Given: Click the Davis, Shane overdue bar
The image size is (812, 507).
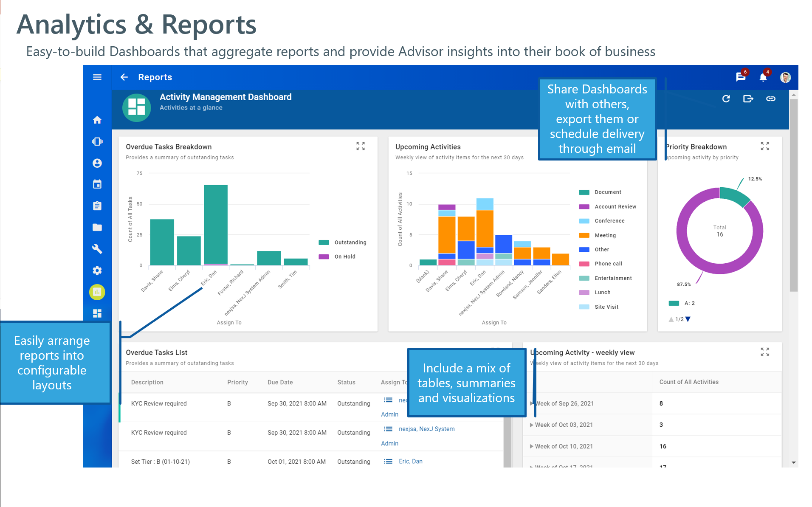Looking at the screenshot, I should 162,242.
